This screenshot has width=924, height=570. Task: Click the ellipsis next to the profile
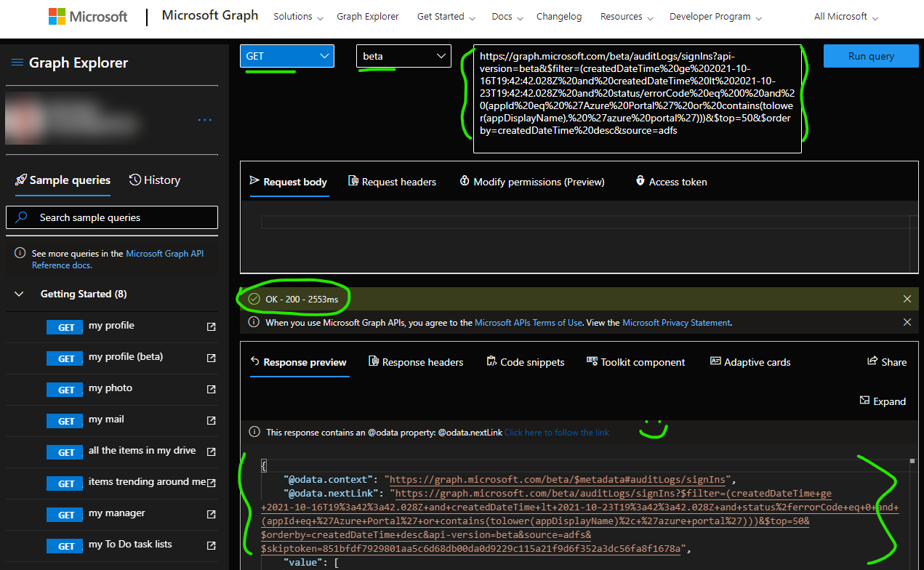point(204,121)
